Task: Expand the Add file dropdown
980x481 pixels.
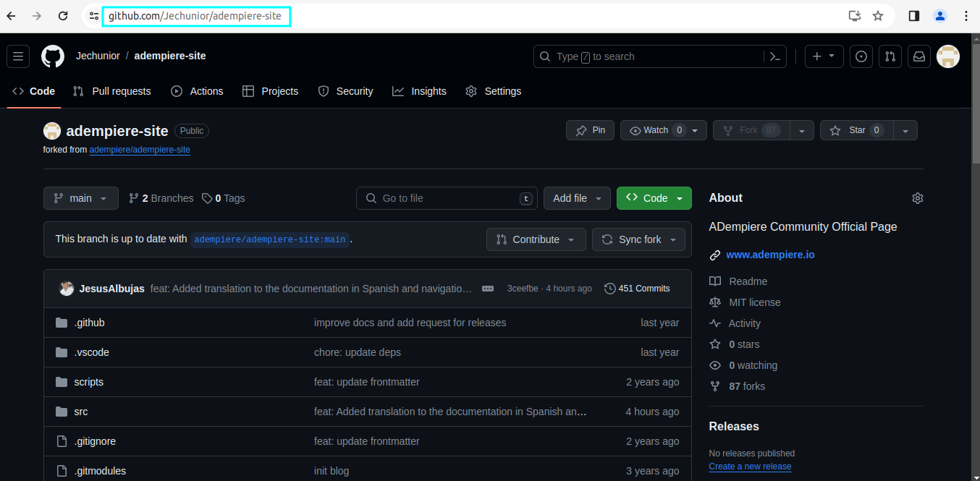Action: (x=577, y=198)
